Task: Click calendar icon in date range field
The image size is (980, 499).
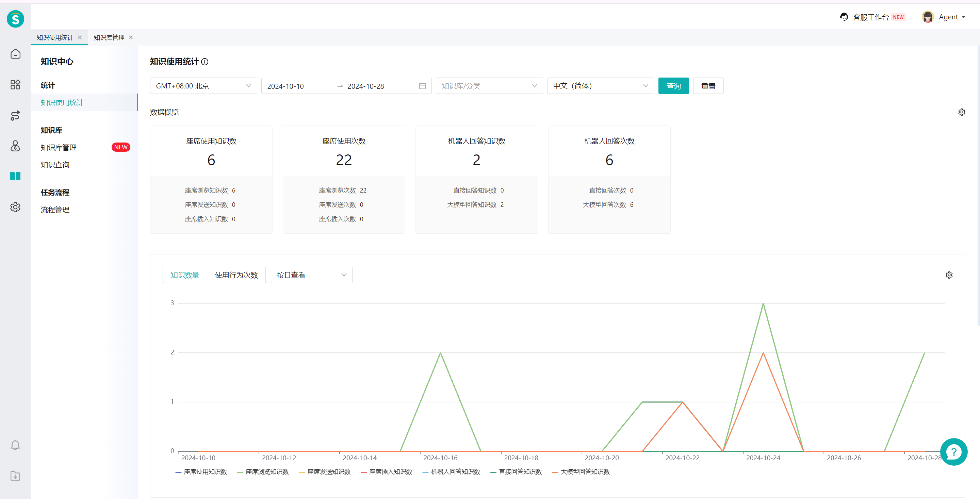Action: click(x=422, y=86)
